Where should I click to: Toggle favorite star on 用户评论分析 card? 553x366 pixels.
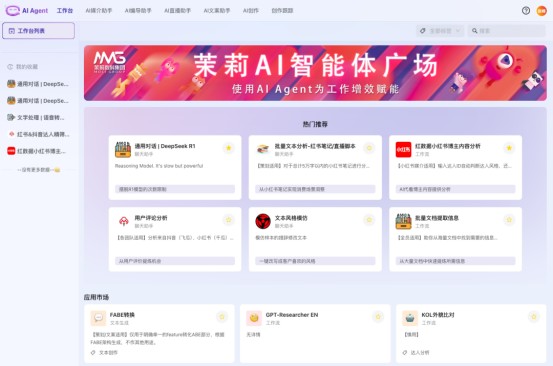[x=229, y=220]
